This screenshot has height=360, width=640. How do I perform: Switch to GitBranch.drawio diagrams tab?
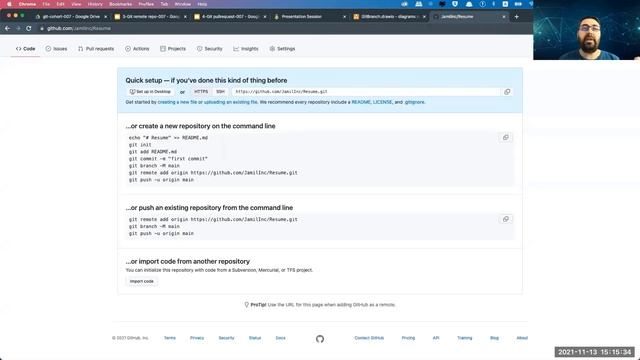click(389, 17)
